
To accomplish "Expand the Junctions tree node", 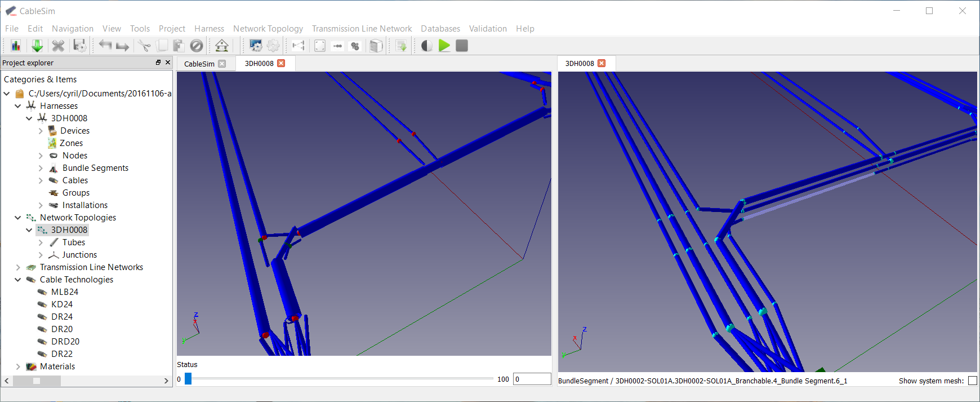I will (x=41, y=255).
